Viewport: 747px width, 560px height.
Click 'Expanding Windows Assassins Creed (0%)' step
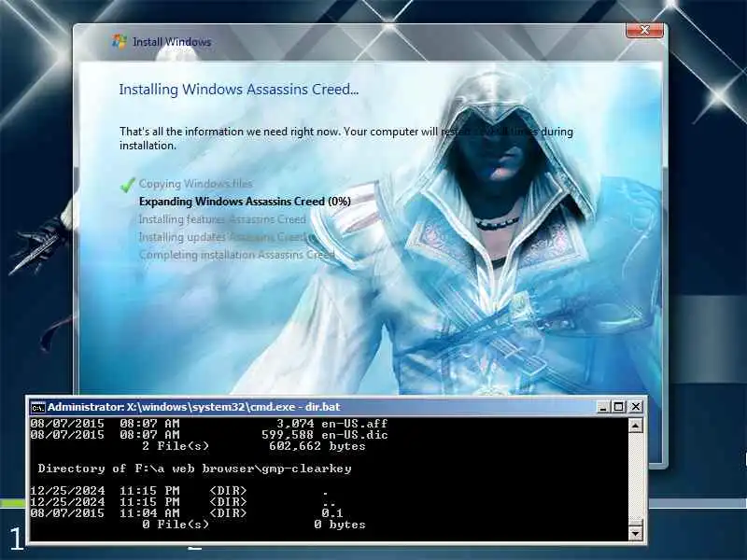pyautogui.click(x=245, y=202)
